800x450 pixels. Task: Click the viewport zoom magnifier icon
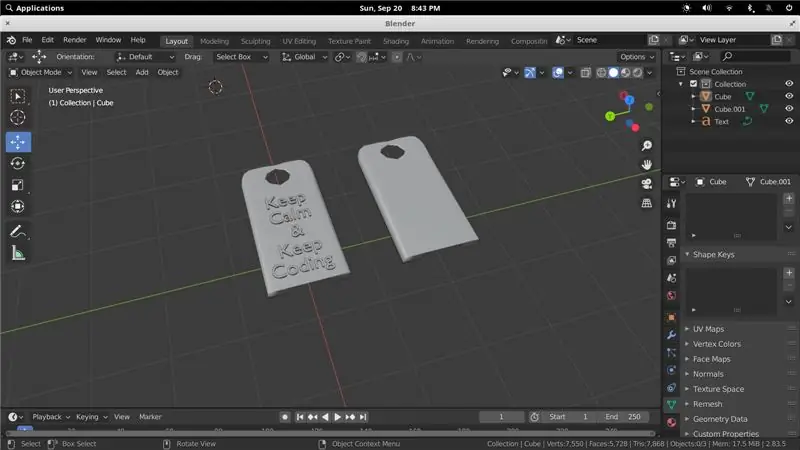pyautogui.click(x=647, y=146)
